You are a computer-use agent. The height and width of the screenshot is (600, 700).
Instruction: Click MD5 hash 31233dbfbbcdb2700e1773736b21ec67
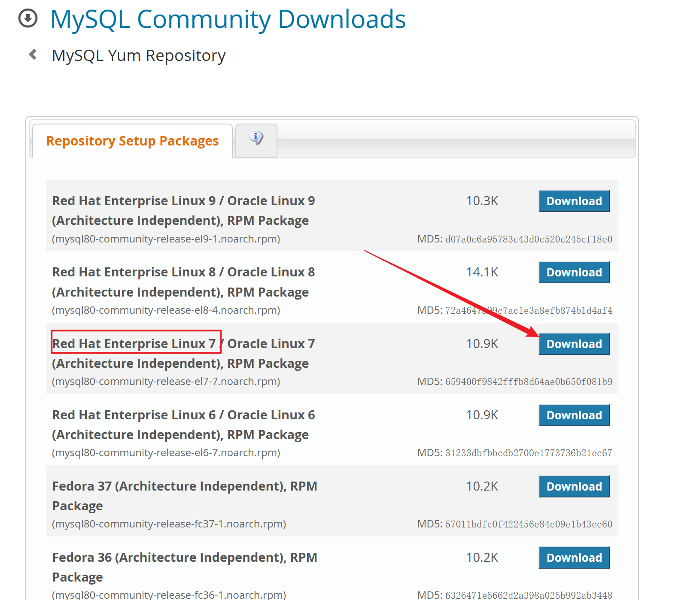(x=529, y=453)
